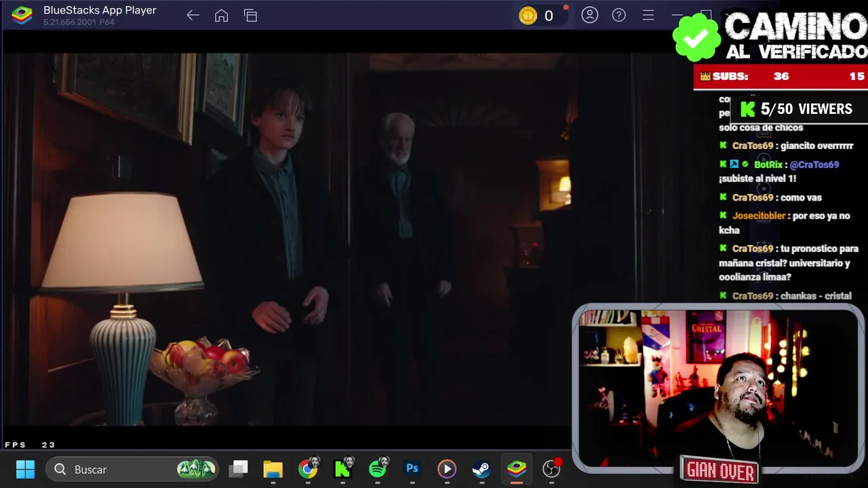Go back with the BlueStacks back arrow
This screenshot has height=488, width=868.
(193, 16)
